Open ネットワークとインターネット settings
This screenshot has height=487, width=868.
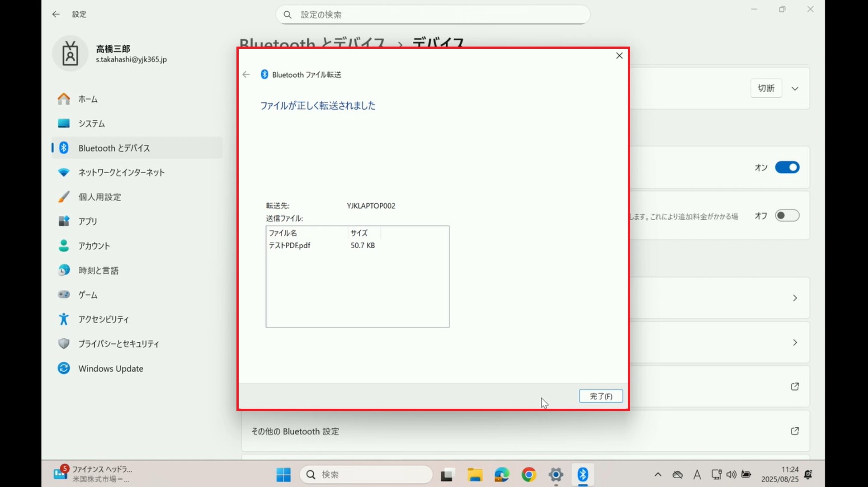121,172
